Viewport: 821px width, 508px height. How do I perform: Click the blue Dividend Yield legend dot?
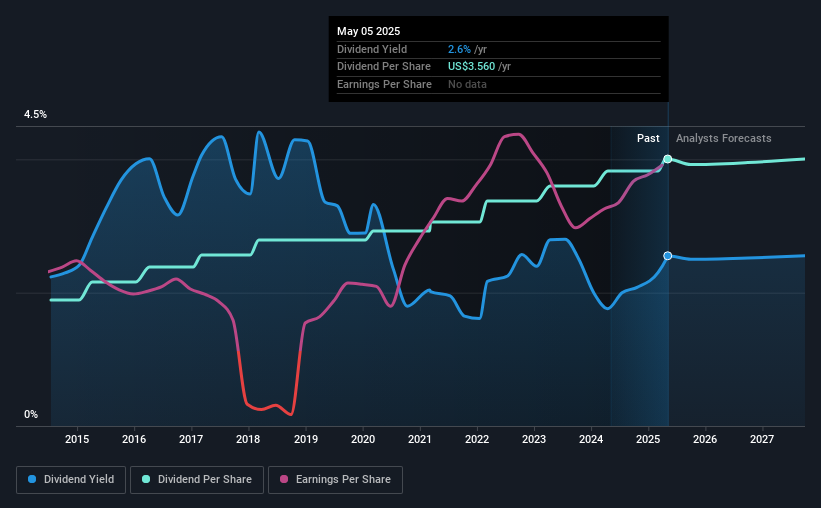(32, 479)
